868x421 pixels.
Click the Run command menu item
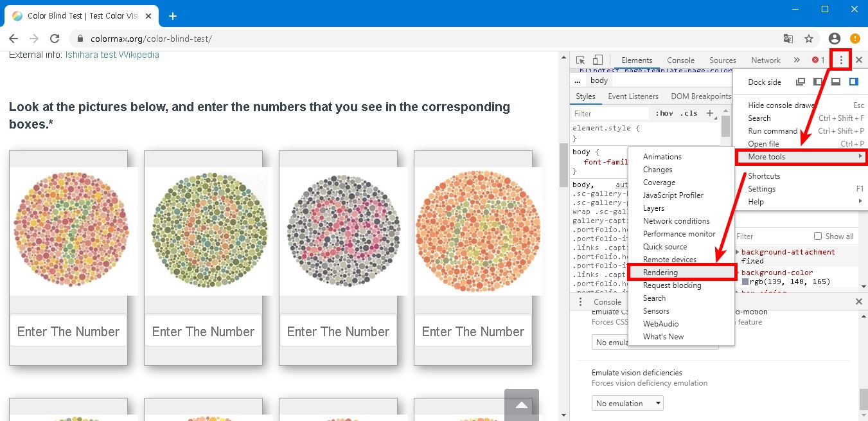(801, 131)
